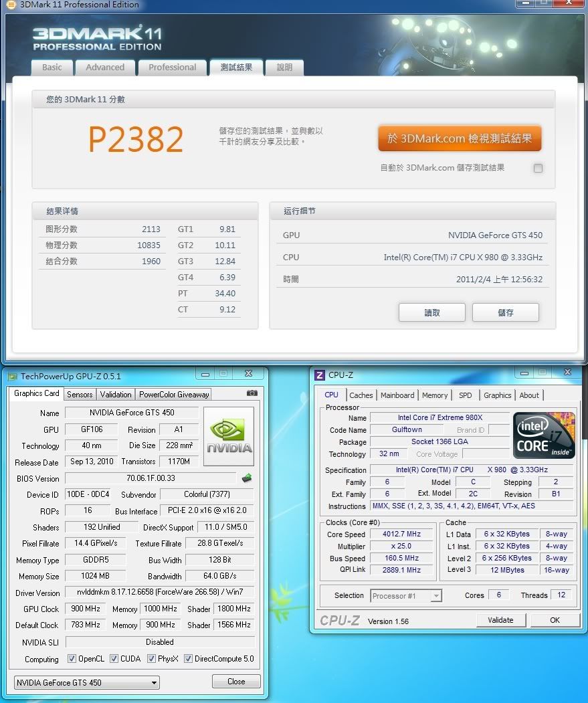This screenshot has height=703, width=588.
Task: Click the GPU-Z screenshot camera icon
Action: 252,393
